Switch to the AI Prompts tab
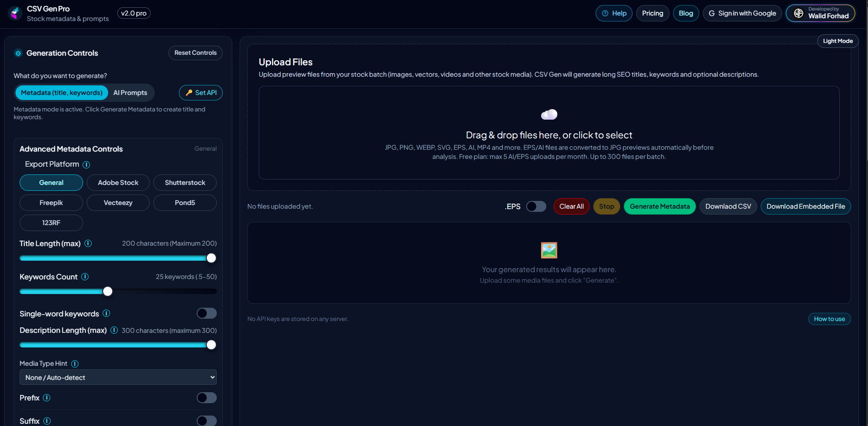 tap(130, 92)
